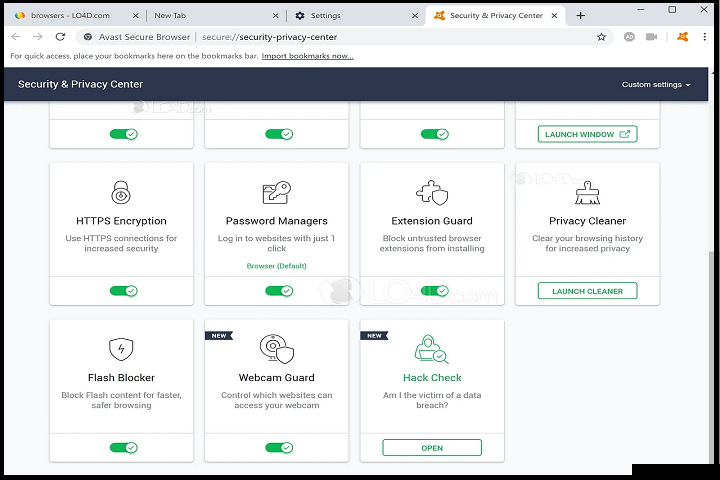720x480 pixels.
Task: Switch to the browsers - LO4D.com tab
Action: click(69, 16)
